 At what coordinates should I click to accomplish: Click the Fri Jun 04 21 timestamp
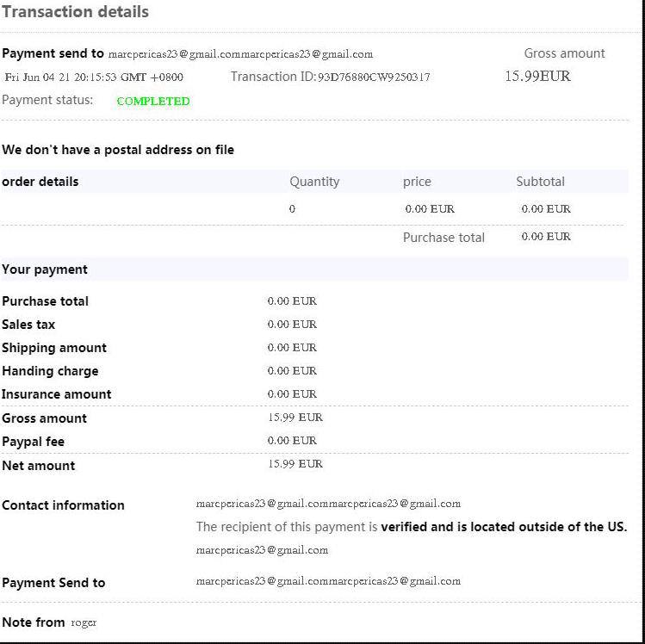tap(94, 77)
